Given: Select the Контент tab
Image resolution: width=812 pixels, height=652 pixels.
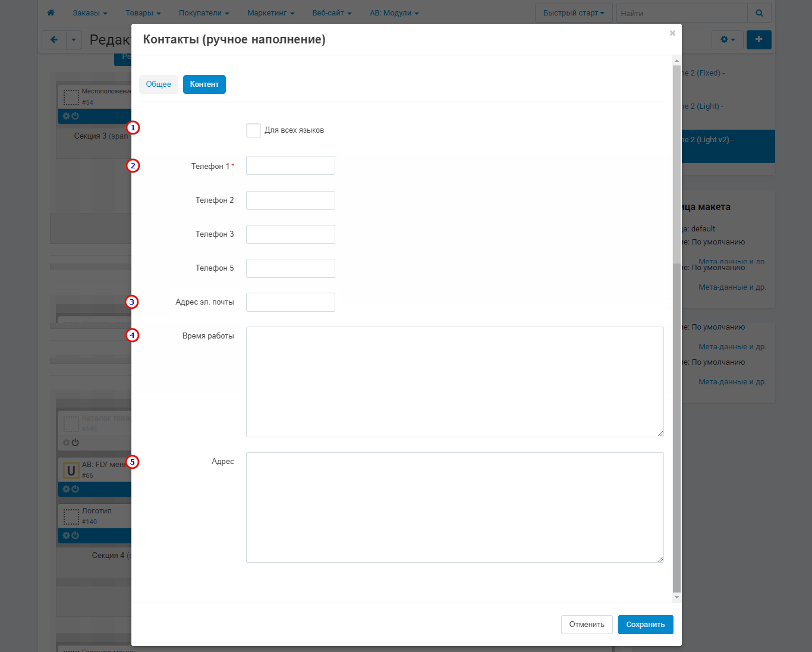Looking at the screenshot, I should 204,84.
